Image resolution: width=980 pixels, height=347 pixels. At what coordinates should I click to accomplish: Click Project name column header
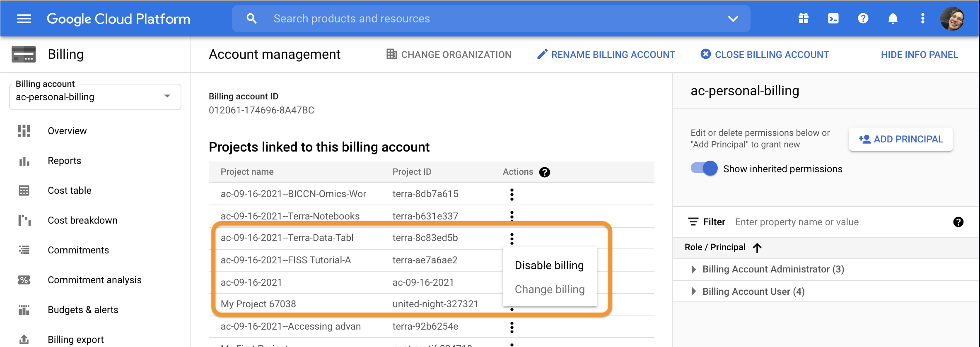tap(247, 172)
